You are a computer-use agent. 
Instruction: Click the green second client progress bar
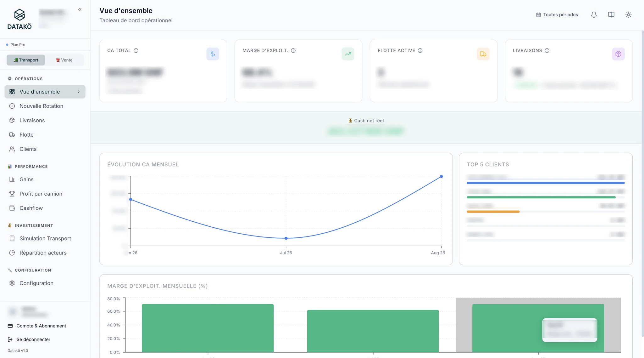pyautogui.click(x=541, y=197)
